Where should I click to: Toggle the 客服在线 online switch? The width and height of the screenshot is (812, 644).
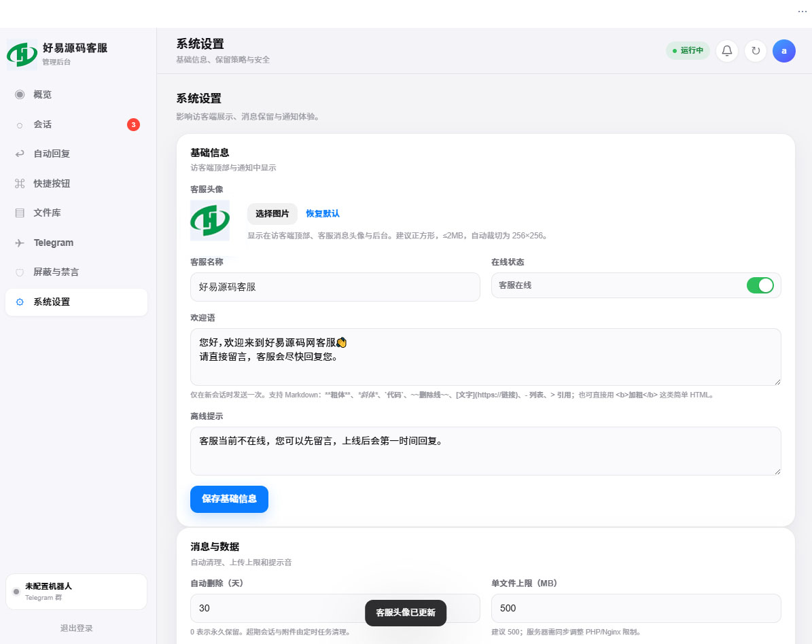coord(760,285)
